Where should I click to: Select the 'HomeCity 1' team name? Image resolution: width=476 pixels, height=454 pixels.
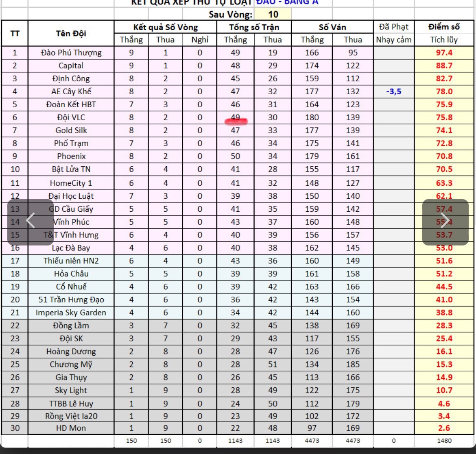[71, 183]
